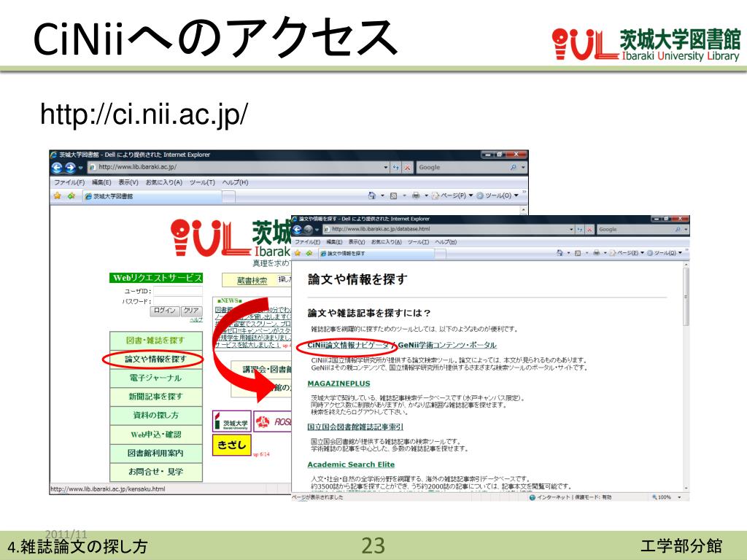Click search magnifier icon in front window
The height and width of the screenshot is (560, 747).
[678, 230]
